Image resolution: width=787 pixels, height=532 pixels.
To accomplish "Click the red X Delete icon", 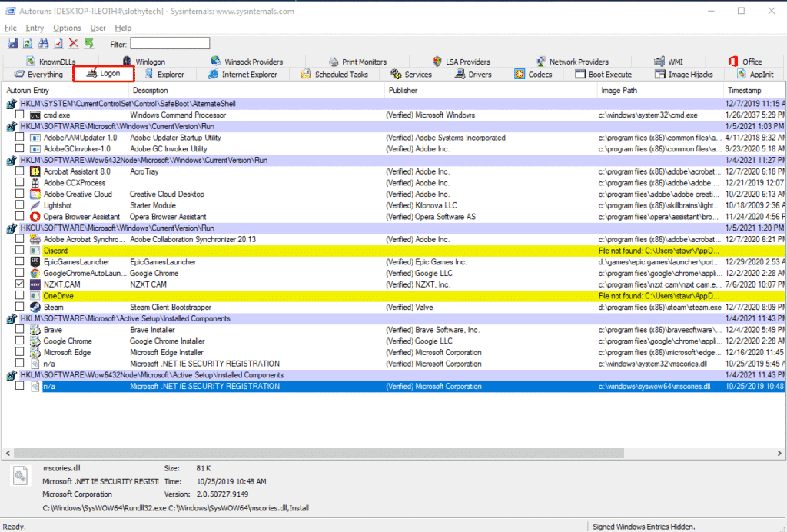I will tap(74, 44).
